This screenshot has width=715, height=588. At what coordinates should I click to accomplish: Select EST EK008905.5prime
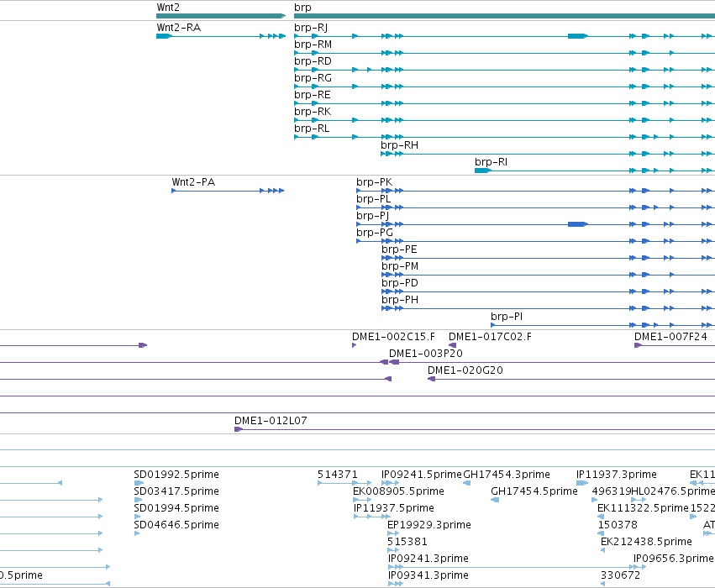(x=398, y=491)
